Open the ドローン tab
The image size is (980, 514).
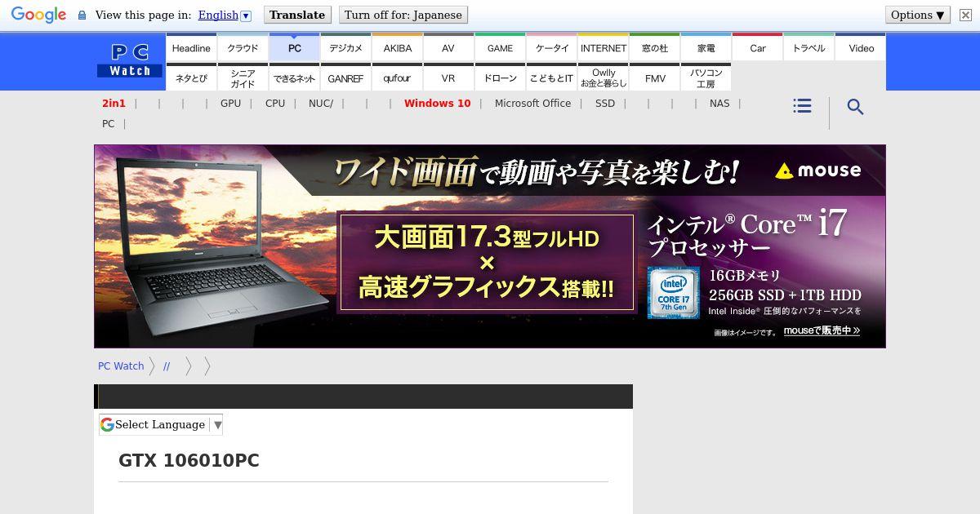pos(500,78)
